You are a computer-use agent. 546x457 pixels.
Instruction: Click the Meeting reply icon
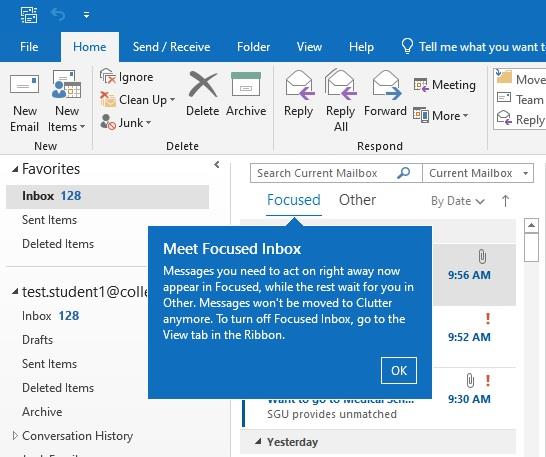(x=421, y=85)
